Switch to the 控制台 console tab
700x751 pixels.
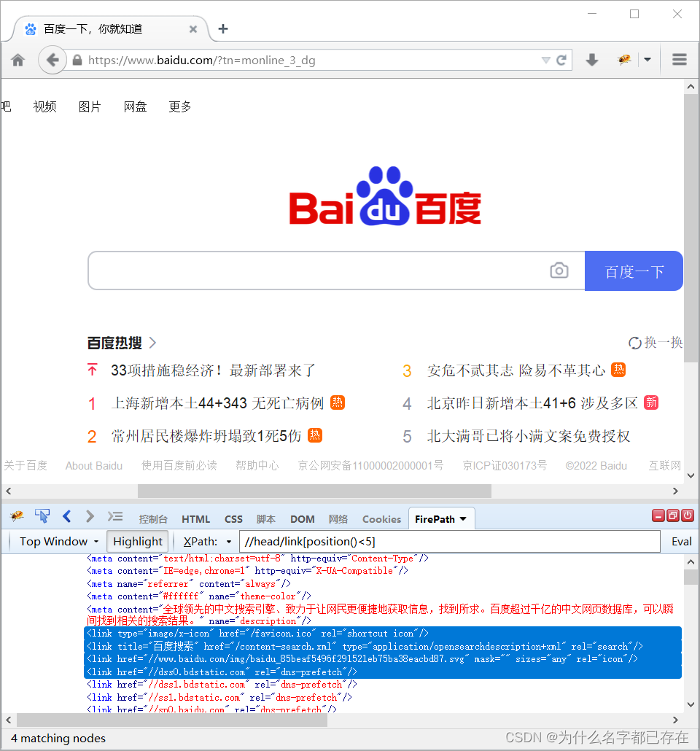coord(153,519)
